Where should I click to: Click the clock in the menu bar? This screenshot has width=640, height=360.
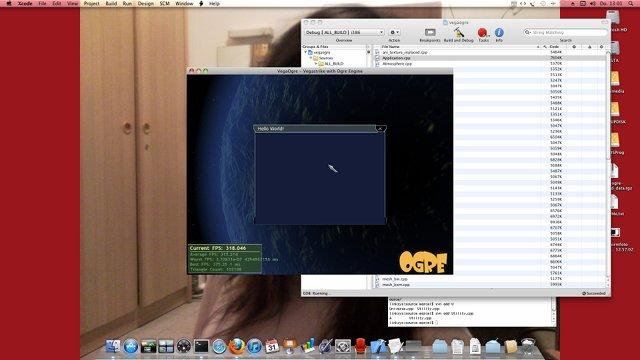pyautogui.click(x=611, y=3)
